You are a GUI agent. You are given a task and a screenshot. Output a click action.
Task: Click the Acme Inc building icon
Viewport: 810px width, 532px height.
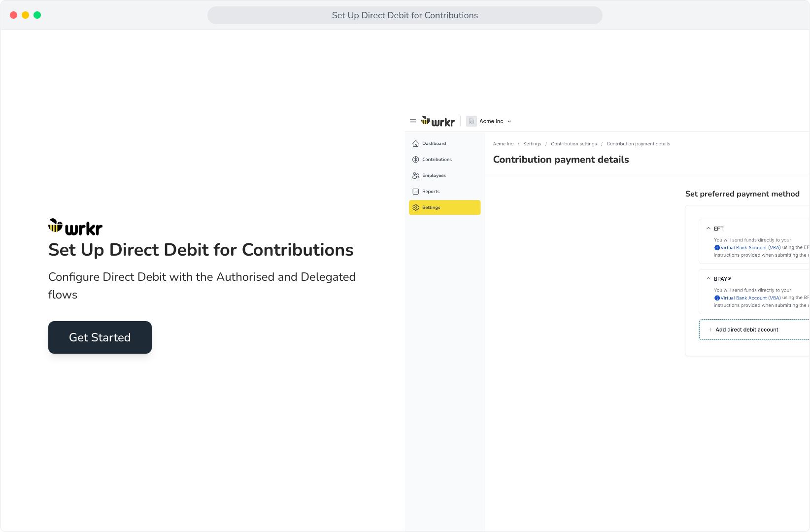coord(472,121)
